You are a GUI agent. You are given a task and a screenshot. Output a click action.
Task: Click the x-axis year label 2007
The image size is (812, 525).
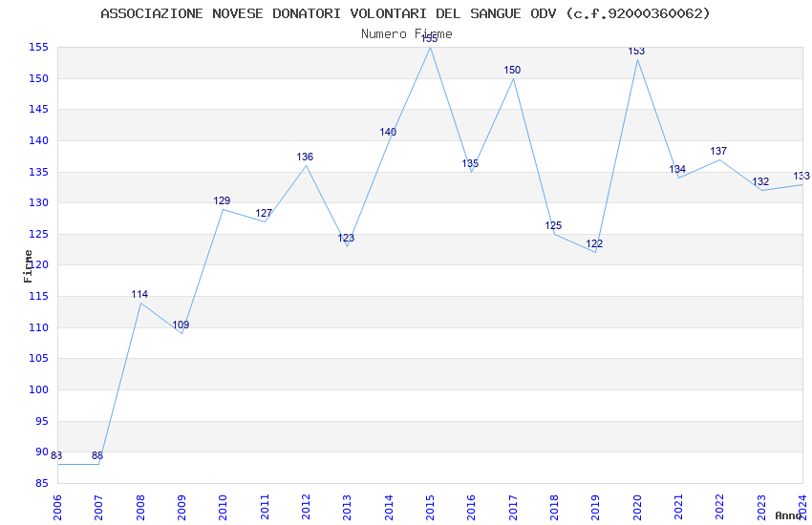98,507
